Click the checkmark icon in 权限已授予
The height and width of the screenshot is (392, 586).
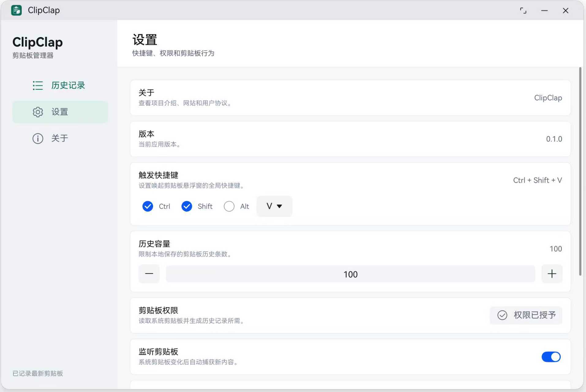pos(502,315)
